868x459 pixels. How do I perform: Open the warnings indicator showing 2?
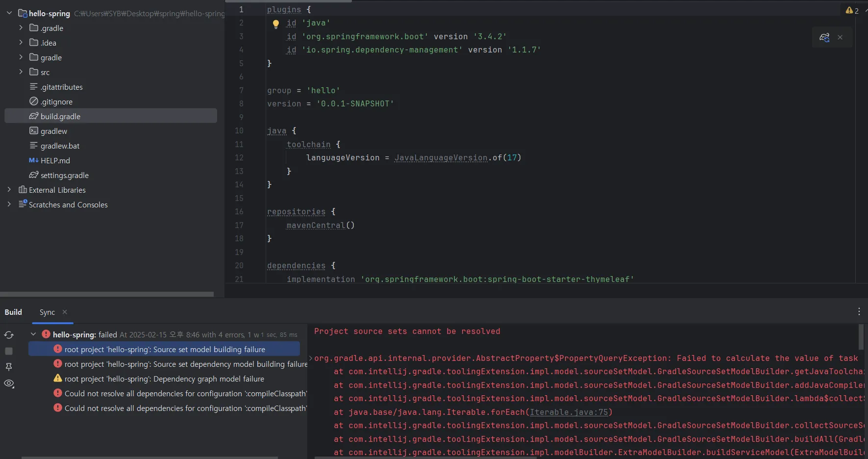pos(852,10)
